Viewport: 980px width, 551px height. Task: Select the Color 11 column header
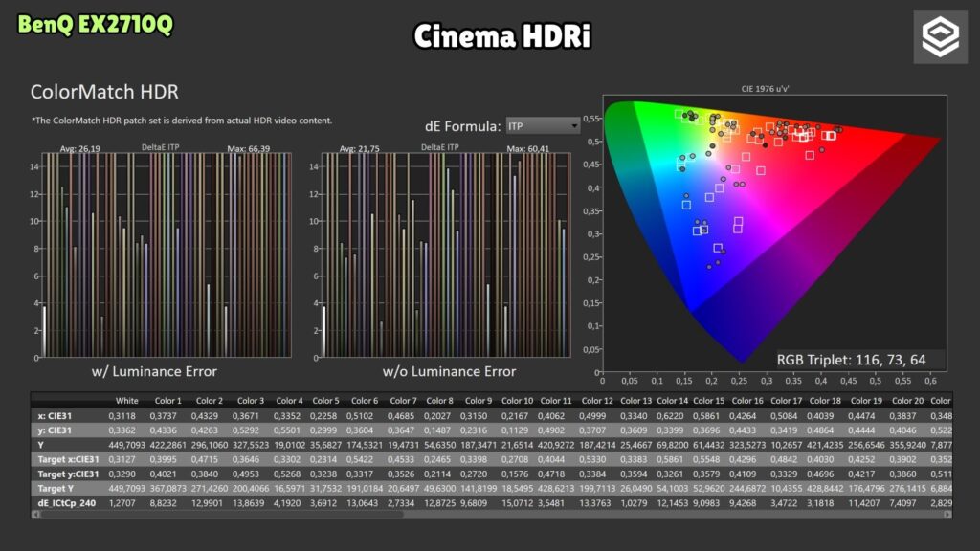pyautogui.click(x=556, y=401)
